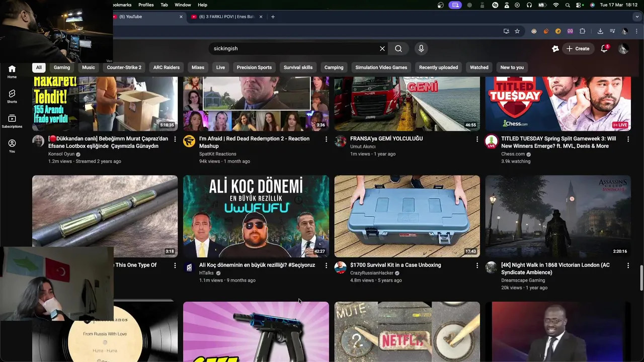Open the blue survival case thumbnail
The image size is (644, 362).
[x=407, y=216]
